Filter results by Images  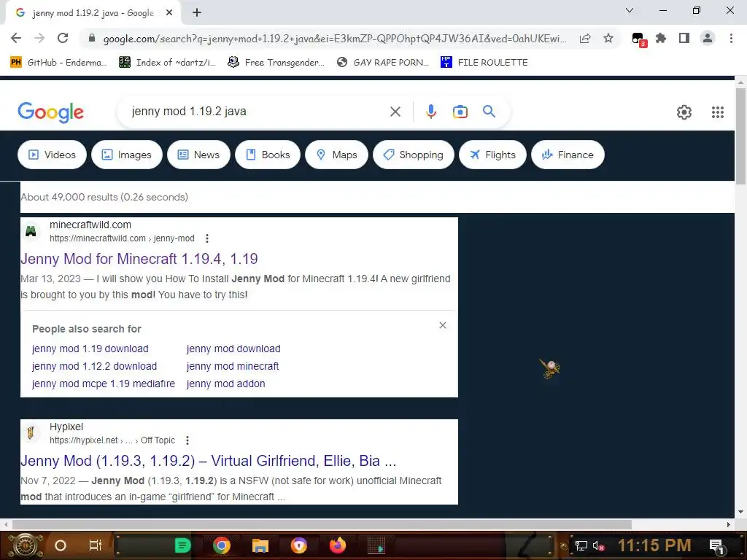[127, 155]
